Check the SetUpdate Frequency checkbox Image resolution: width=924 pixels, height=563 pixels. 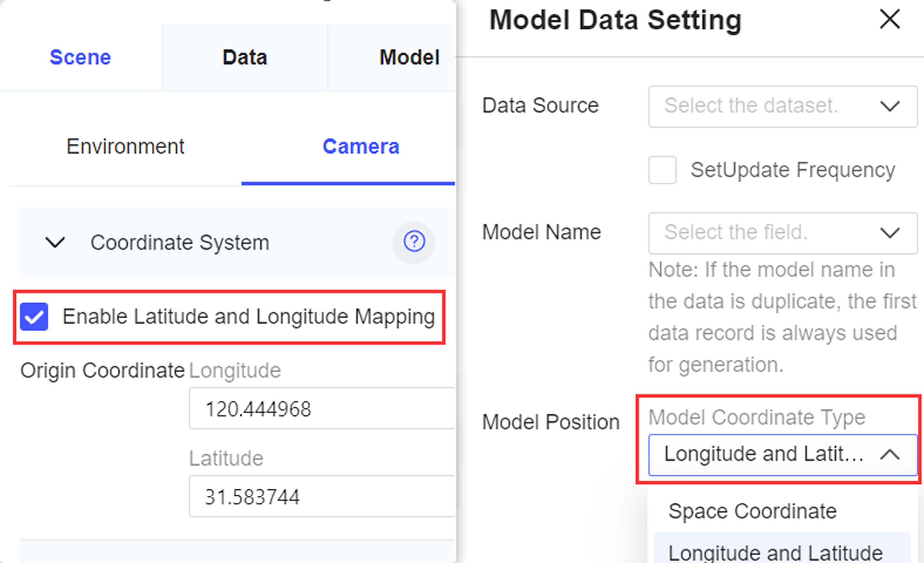tap(662, 170)
